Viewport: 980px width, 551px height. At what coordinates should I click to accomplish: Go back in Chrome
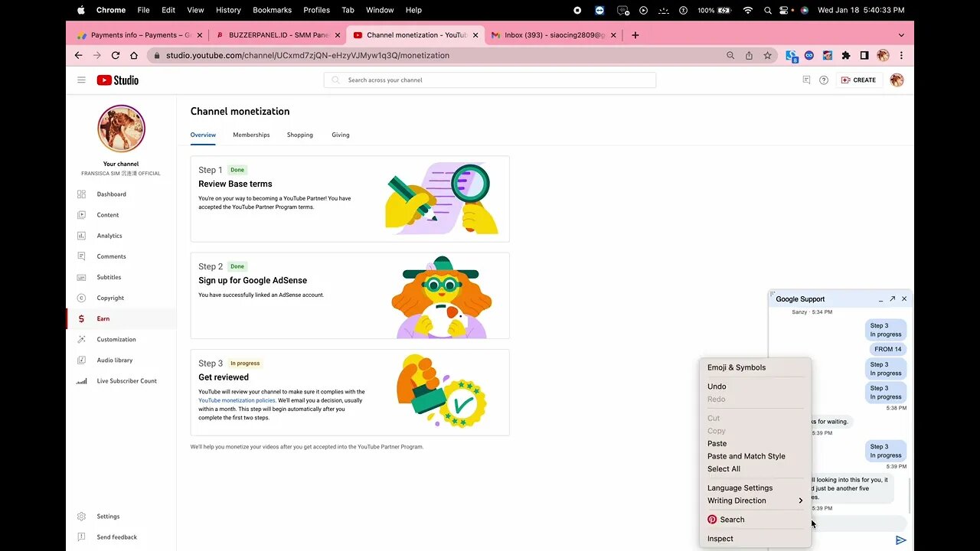(x=78, y=55)
